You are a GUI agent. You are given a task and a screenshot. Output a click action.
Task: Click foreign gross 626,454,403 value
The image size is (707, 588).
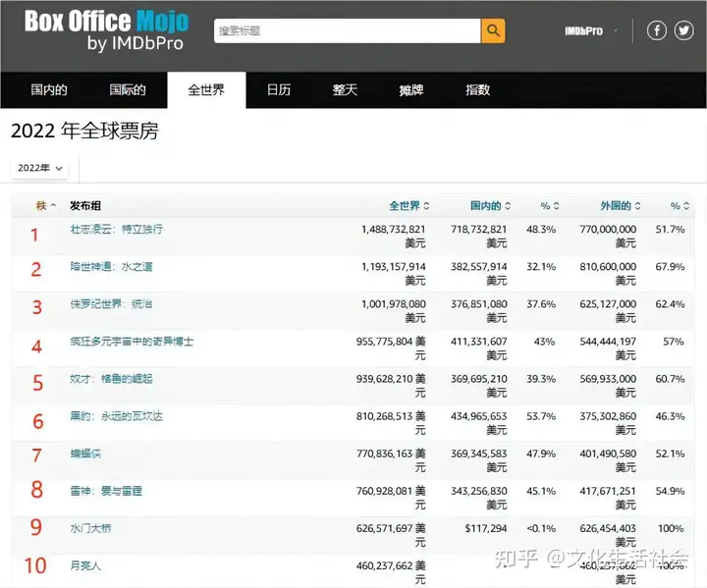pyautogui.click(x=608, y=528)
